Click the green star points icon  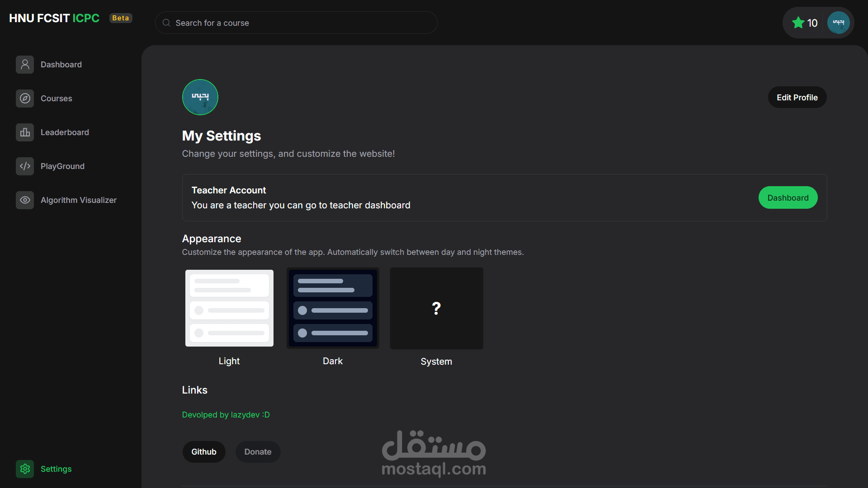coord(798,23)
